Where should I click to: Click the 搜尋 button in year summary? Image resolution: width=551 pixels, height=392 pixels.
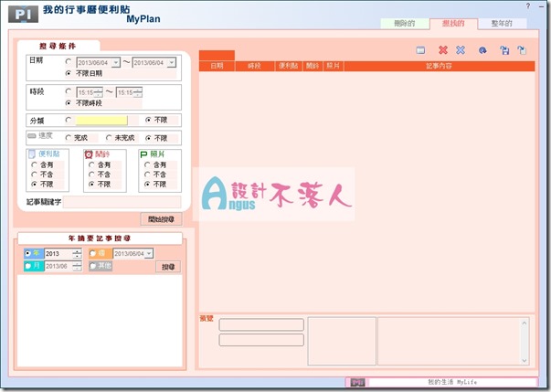point(167,267)
